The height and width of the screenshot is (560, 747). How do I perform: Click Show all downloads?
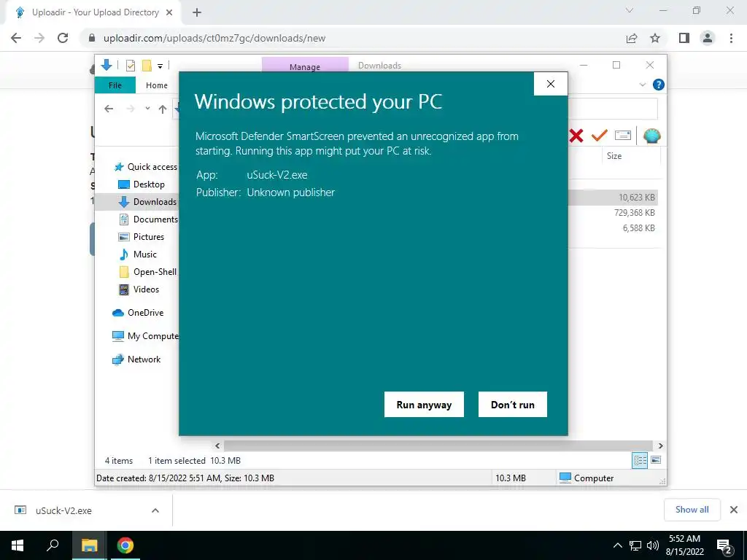(692, 510)
